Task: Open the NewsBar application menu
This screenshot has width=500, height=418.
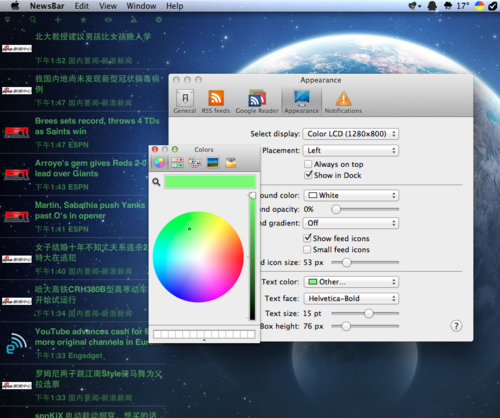Action: [47, 6]
